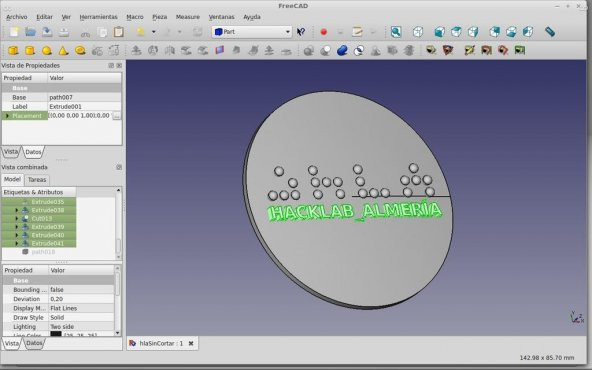Expand the Extrude039 tree item
Image resolution: width=592 pixels, height=370 pixels.
coord(16,227)
